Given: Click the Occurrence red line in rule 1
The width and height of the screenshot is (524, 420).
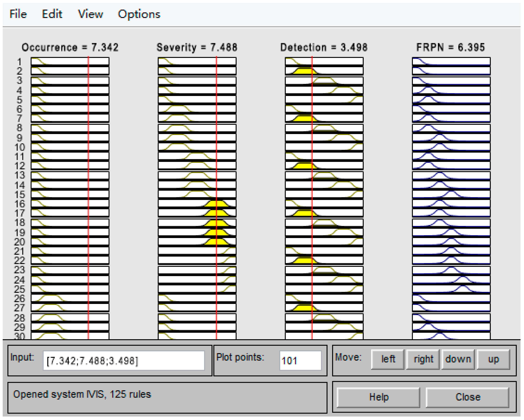Looking at the screenshot, I should [x=88, y=61].
